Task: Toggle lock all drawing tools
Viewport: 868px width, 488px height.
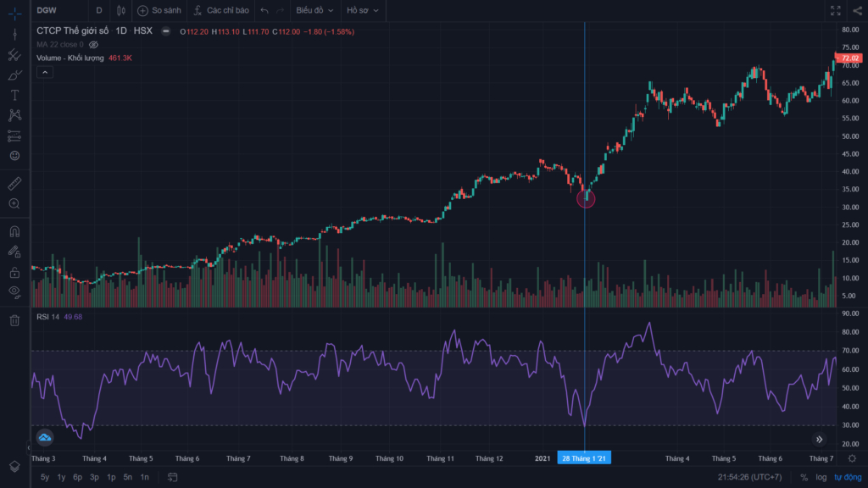Action: tap(15, 272)
